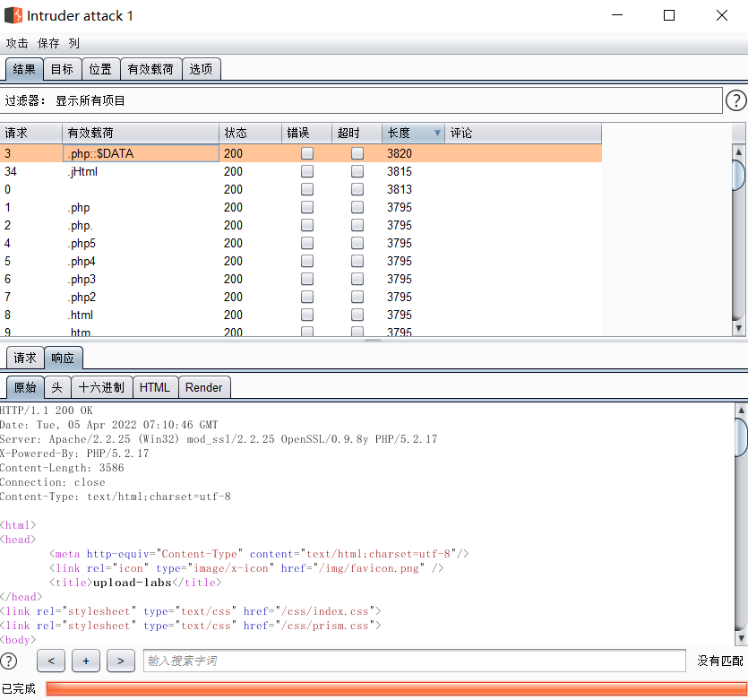Open the Render response view
Screen dimensions: 748x700
point(204,387)
